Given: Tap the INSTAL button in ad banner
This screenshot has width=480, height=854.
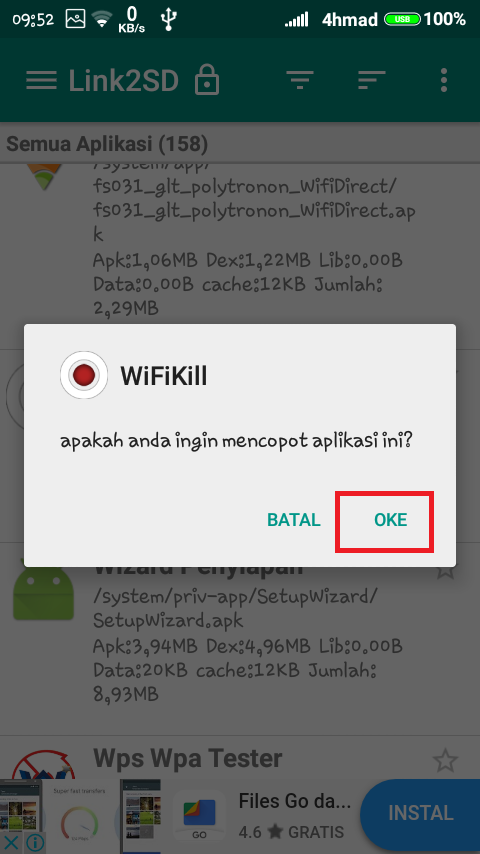Looking at the screenshot, I should [x=420, y=813].
